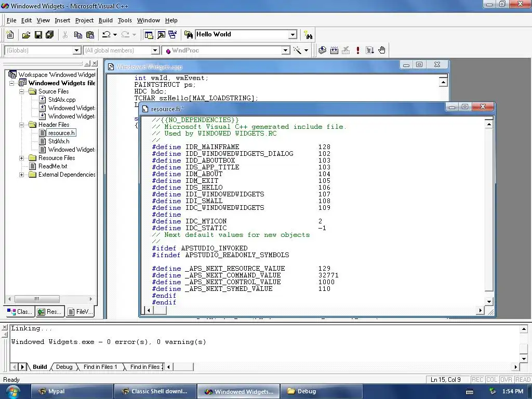532x399 pixels.
Task: Click the Go debug icon
Action: [x=370, y=50]
